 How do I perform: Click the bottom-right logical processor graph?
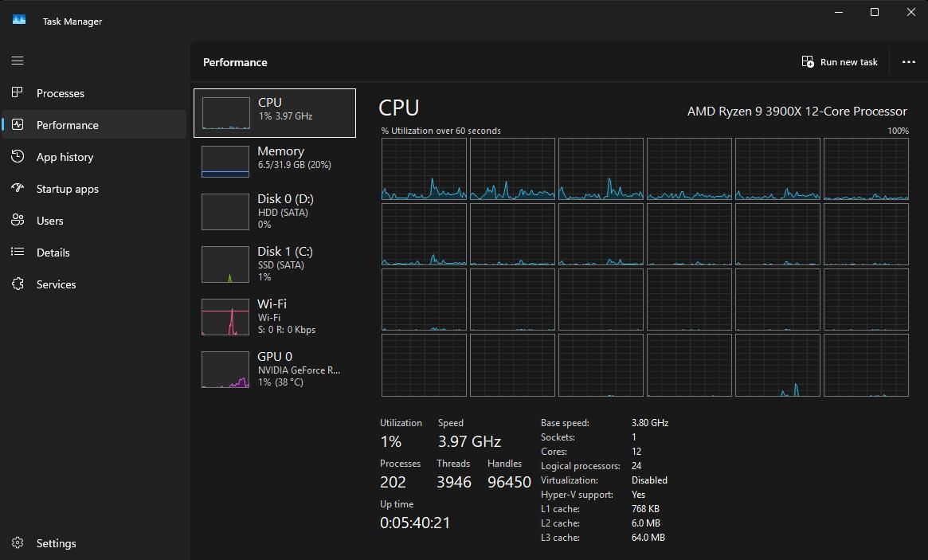(x=866, y=366)
